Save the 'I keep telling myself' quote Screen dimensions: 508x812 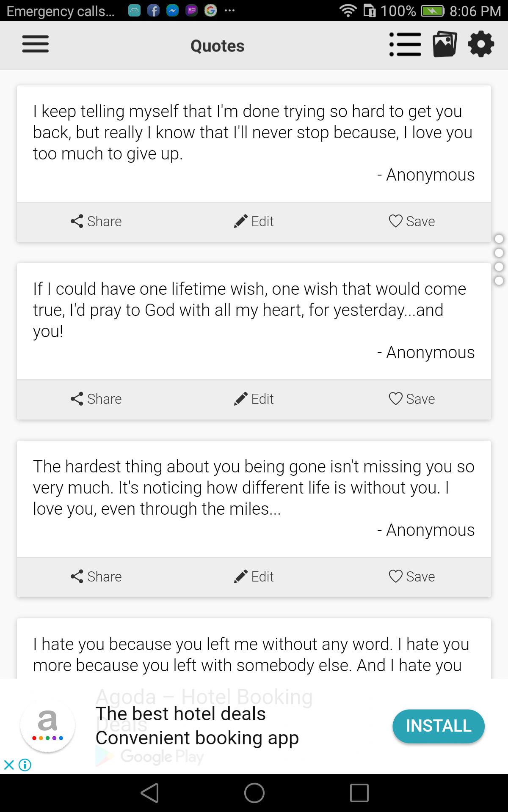pyautogui.click(x=412, y=221)
